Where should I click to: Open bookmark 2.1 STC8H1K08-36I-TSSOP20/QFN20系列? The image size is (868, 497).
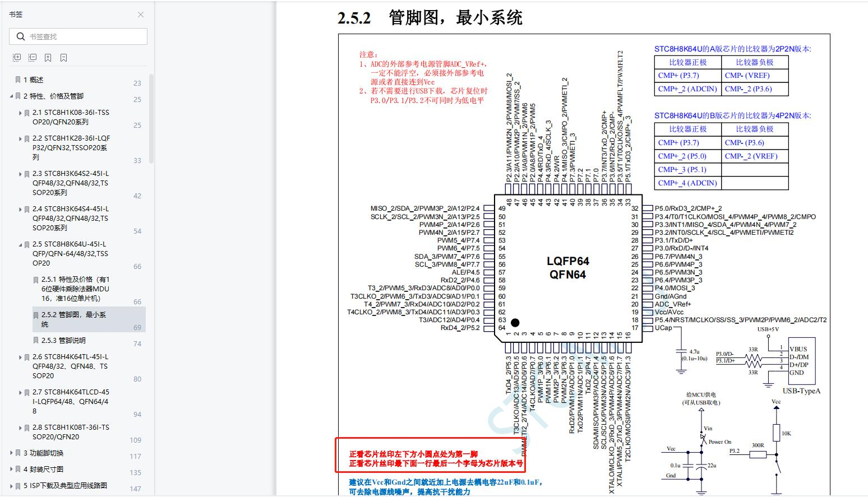(x=71, y=117)
